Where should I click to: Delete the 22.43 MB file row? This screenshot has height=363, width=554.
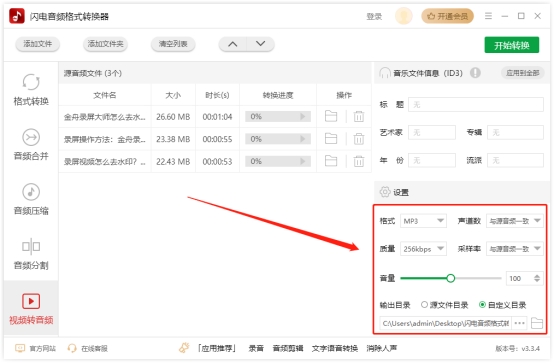pyautogui.click(x=359, y=161)
